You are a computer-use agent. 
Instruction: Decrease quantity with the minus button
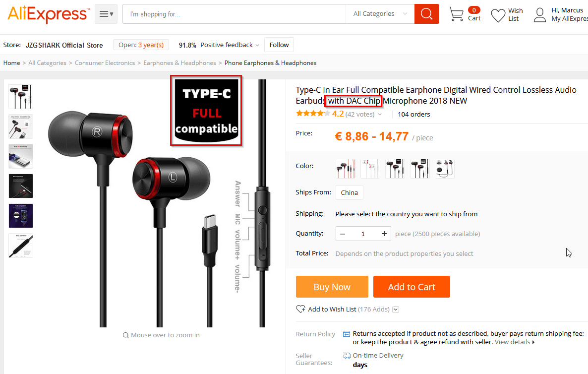(x=343, y=234)
